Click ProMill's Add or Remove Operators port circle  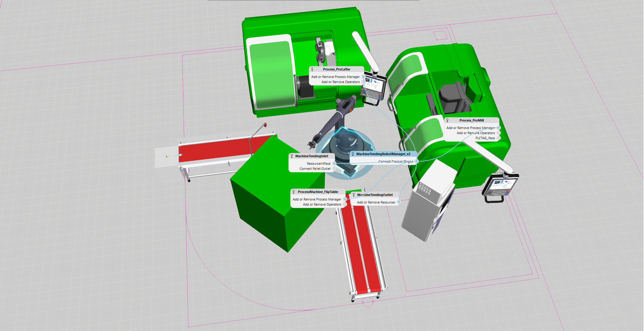pyautogui.click(x=498, y=133)
